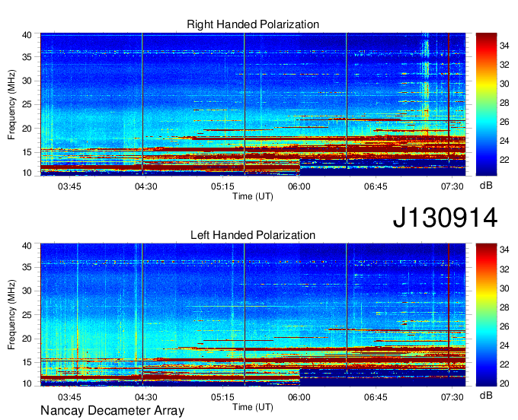Click the "35" frequency tick on the bottom plot
The image size is (518, 420).
[x=27, y=267]
